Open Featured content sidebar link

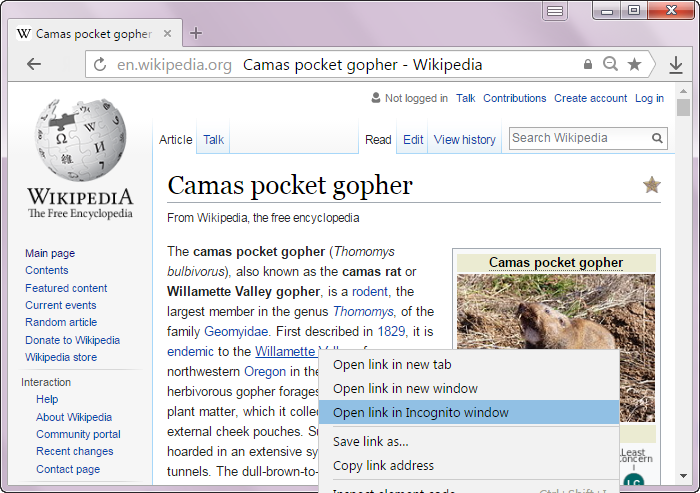click(x=66, y=288)
